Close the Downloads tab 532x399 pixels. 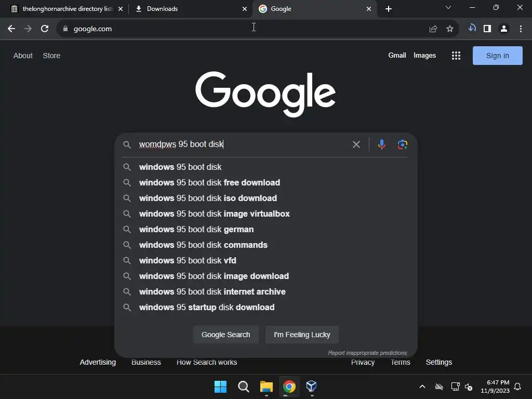click(245, 9)
